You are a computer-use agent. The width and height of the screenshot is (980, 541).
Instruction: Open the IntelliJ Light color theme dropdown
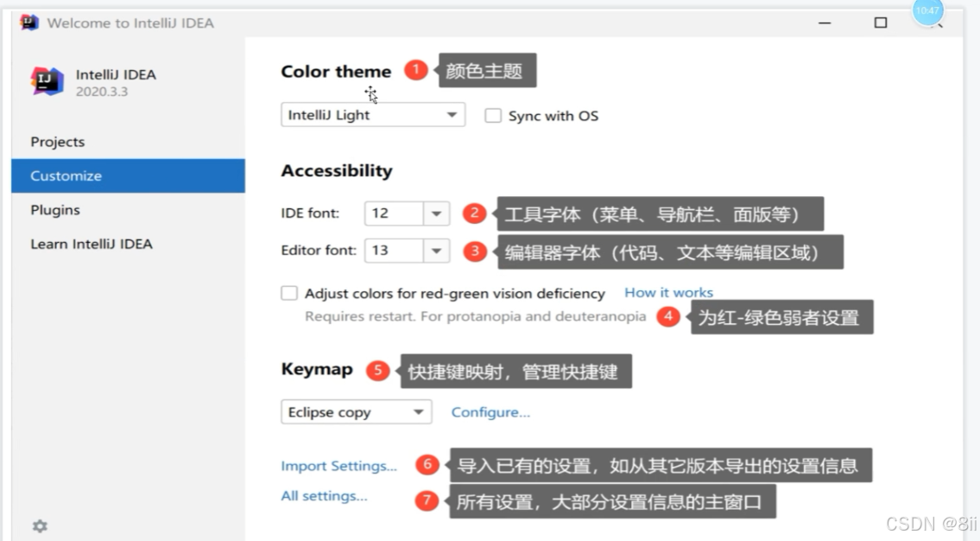click(x=373, y=115)
